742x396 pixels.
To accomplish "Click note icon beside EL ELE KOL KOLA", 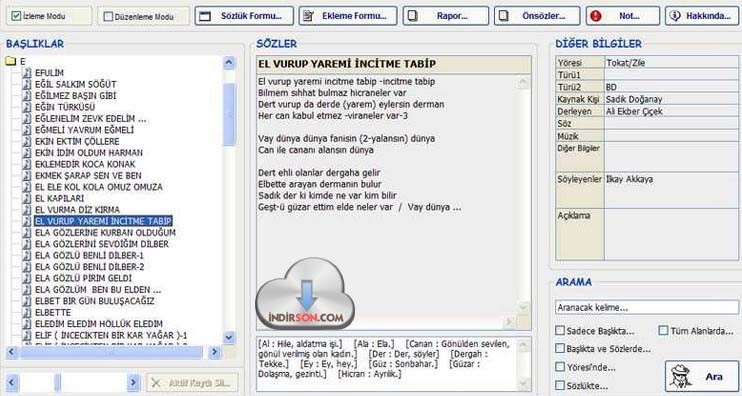I will pyautogui.click(x=27, y=186).
